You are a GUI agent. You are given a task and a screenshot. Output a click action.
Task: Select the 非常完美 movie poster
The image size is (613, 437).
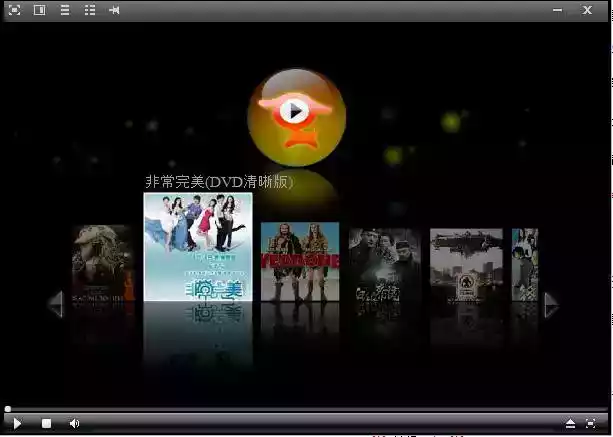click(198, 246)
